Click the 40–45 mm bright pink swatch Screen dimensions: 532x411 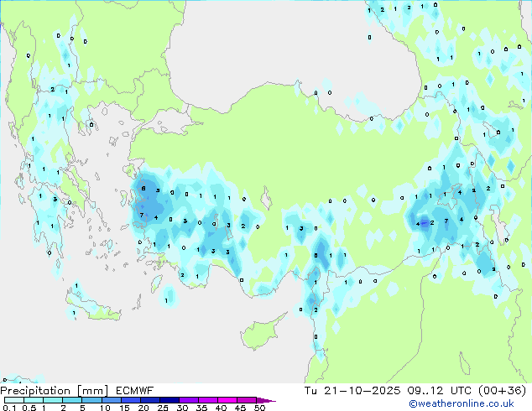click(227, 400)
